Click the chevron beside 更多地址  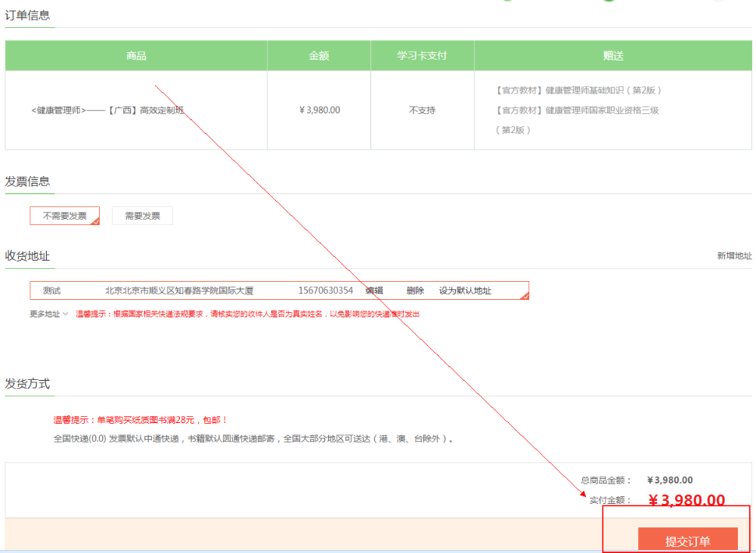pyautogui.click(x=66, y=314)
